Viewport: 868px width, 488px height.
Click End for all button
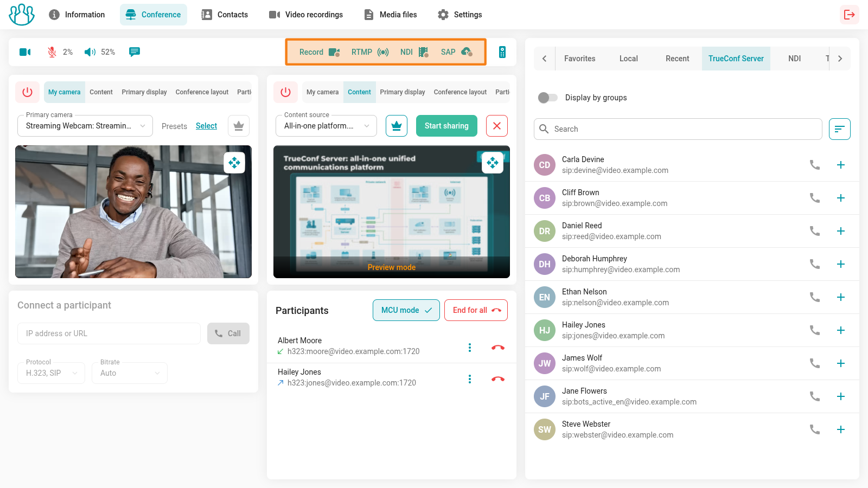(x=476, y=310)
